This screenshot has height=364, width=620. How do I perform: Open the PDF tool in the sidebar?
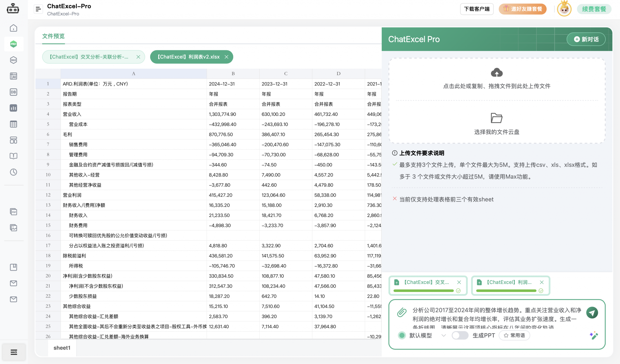tap(14, 212)
